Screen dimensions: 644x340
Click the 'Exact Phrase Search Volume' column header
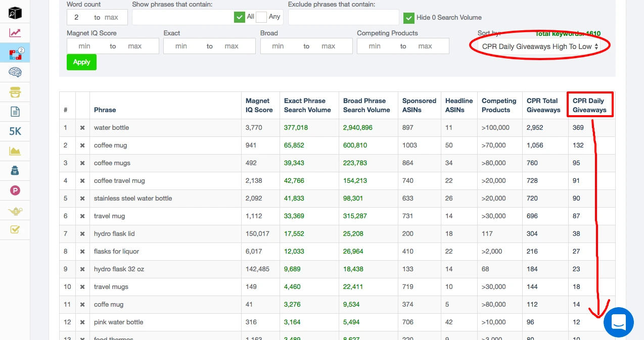click(307, 105)
